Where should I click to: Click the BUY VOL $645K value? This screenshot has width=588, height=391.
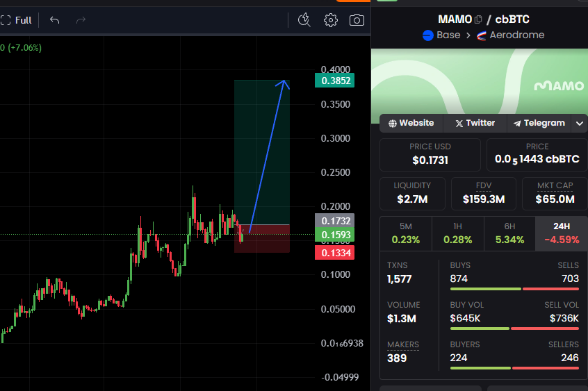[466, 318]
